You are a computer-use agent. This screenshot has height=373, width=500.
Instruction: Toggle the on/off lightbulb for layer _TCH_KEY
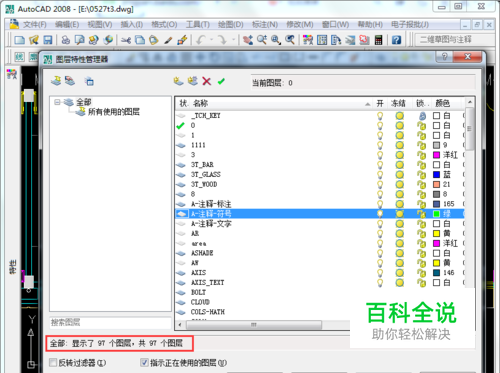[380, 116]
